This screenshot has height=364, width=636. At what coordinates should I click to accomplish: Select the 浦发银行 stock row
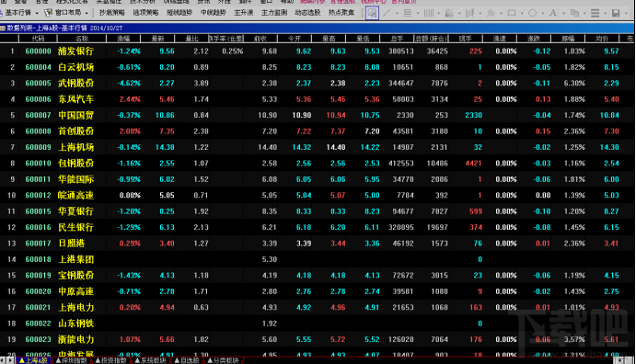[317, 51]
